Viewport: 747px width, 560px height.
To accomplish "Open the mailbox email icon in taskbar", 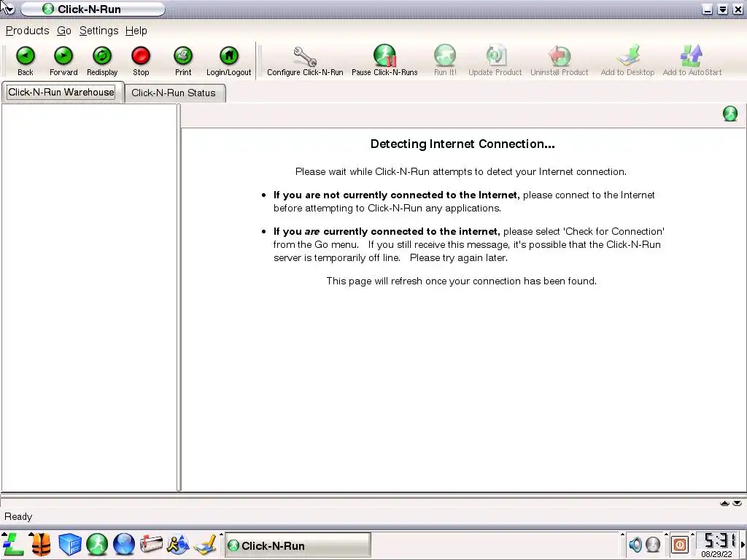I will click(x=151, y=544).
